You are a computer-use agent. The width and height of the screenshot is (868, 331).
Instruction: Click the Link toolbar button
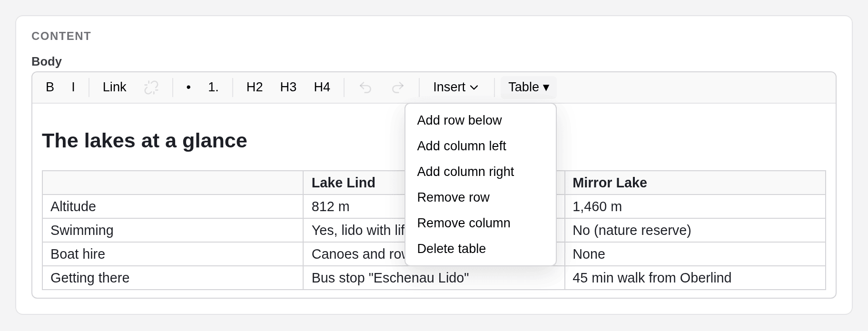(115, 88)
